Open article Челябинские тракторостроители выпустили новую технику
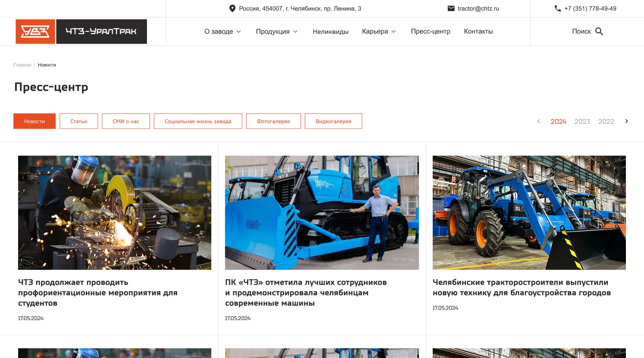Screen dimensions: 644x358 pyautogui.click(x=522, y=288)
